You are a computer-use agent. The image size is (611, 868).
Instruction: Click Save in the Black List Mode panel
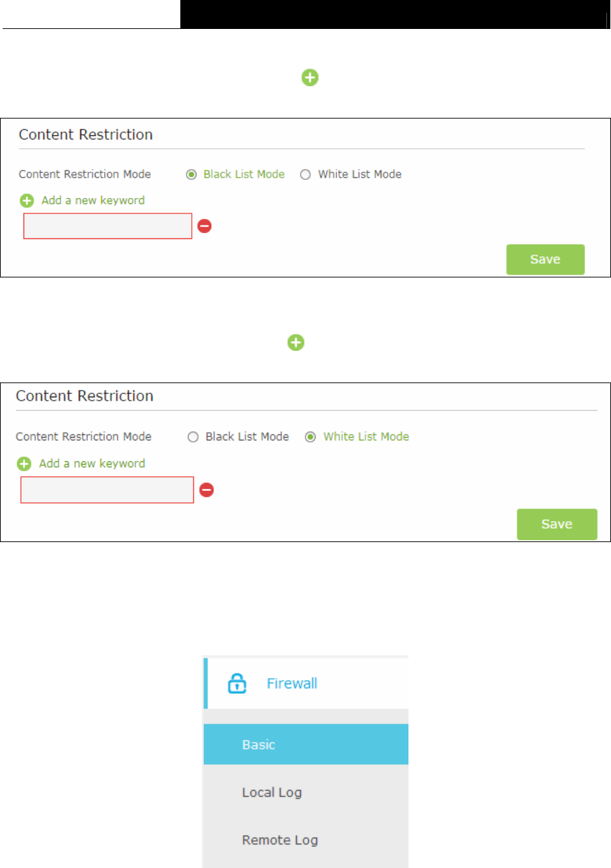[545, 259]
